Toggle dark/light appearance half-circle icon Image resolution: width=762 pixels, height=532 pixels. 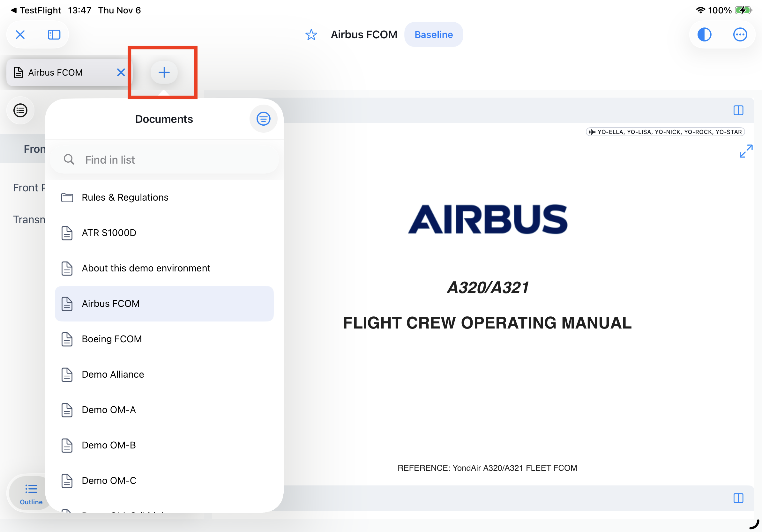click(x=704, y=34)
